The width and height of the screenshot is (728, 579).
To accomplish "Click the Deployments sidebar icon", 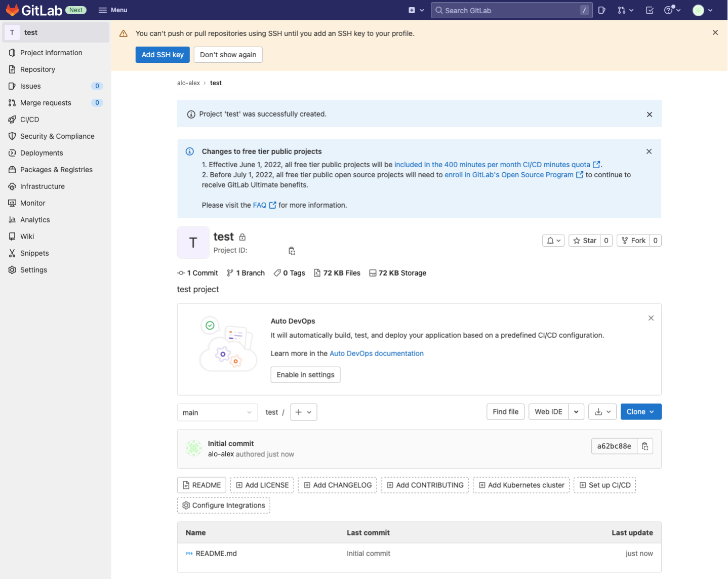I will [12, 153].
